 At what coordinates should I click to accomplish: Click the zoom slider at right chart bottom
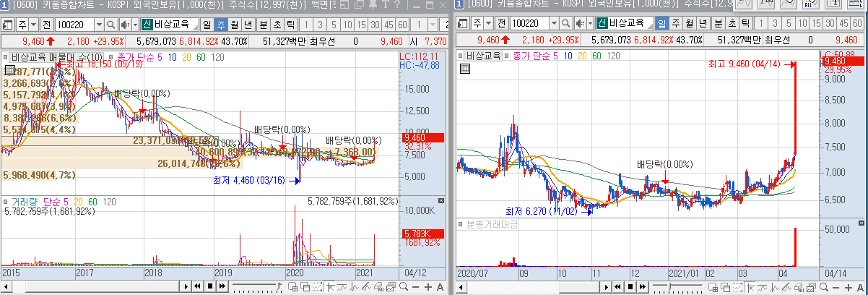(677, 287)
